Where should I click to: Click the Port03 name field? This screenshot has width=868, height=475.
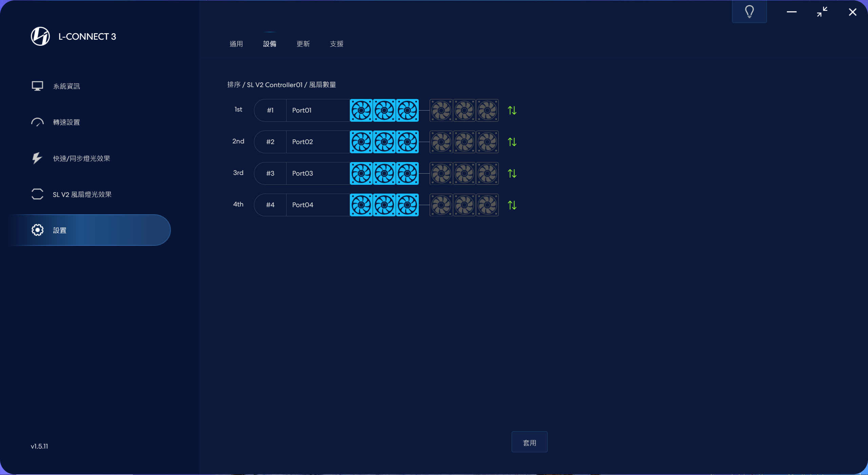[x=318, y=174]
